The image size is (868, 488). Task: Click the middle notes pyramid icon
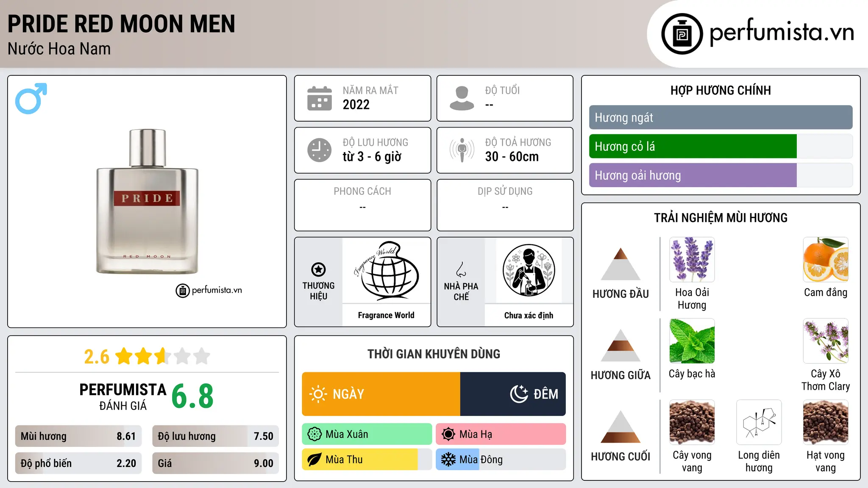(620, 345)
